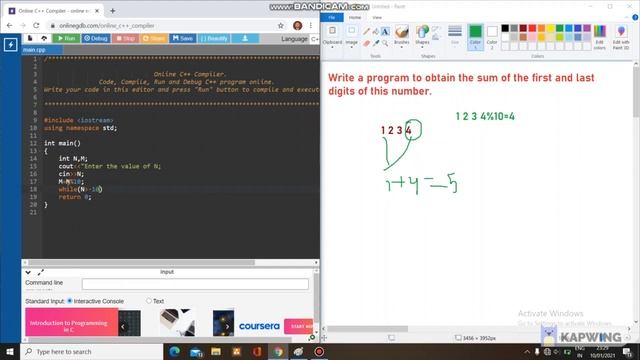The height and width of the screenshot is (360, 640).
Task: Click the download code button
Action: tap(245, 38)
